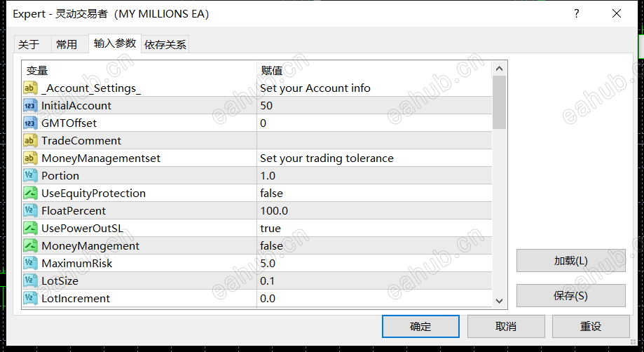Click the 重设 button

tap(591, 327)
